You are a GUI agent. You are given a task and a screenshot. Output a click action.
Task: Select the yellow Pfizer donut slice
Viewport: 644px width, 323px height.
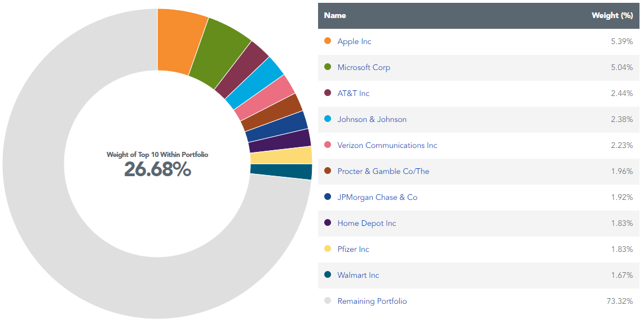point(281,155)
